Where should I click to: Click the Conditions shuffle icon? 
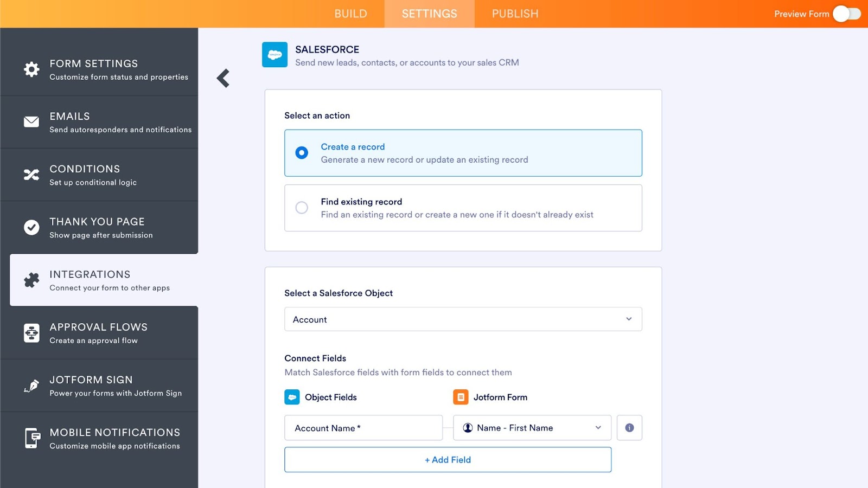[31, 175]
